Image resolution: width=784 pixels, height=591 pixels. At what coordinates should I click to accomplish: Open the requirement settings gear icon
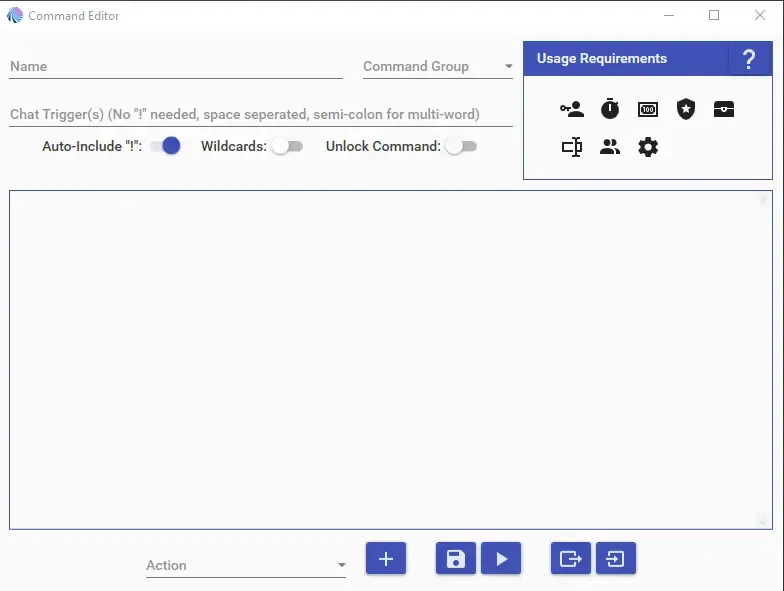tap(648, 148)
